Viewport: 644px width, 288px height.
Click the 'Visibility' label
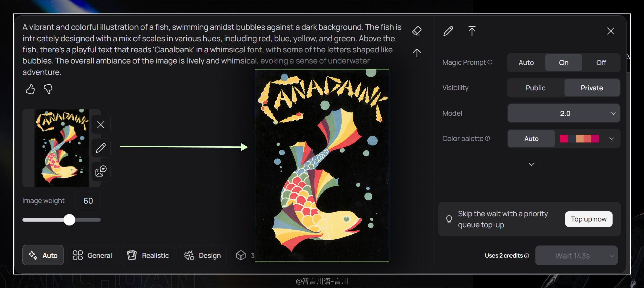tap(455, 88)
